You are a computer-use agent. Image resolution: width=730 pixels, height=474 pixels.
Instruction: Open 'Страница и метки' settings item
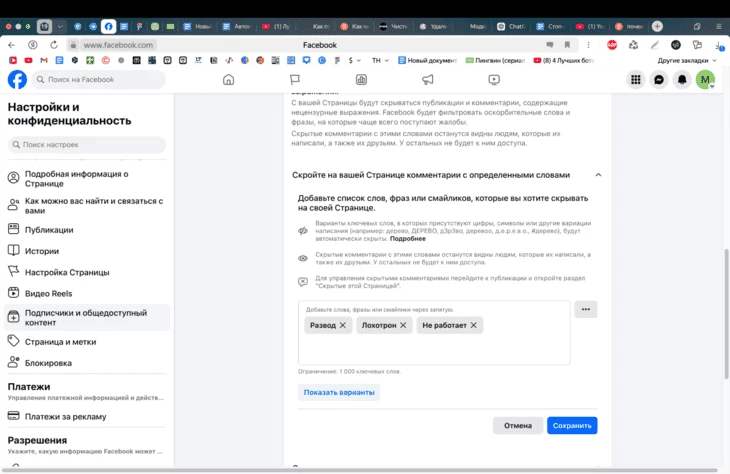87,342
